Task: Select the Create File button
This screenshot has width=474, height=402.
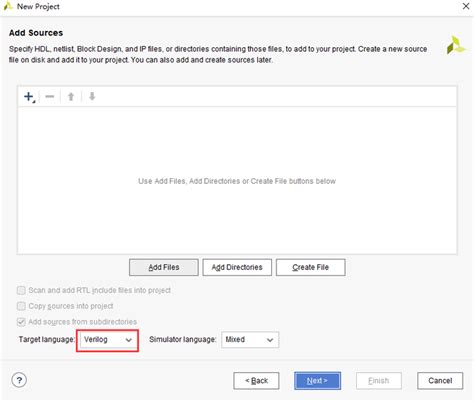Action: [311, 267]
